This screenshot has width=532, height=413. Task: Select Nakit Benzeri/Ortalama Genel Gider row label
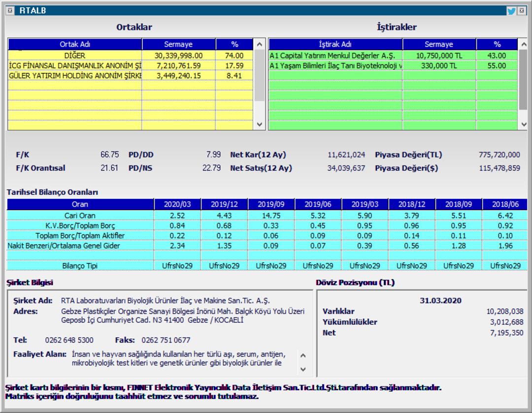pyautogui.click(x=80, y=246)
